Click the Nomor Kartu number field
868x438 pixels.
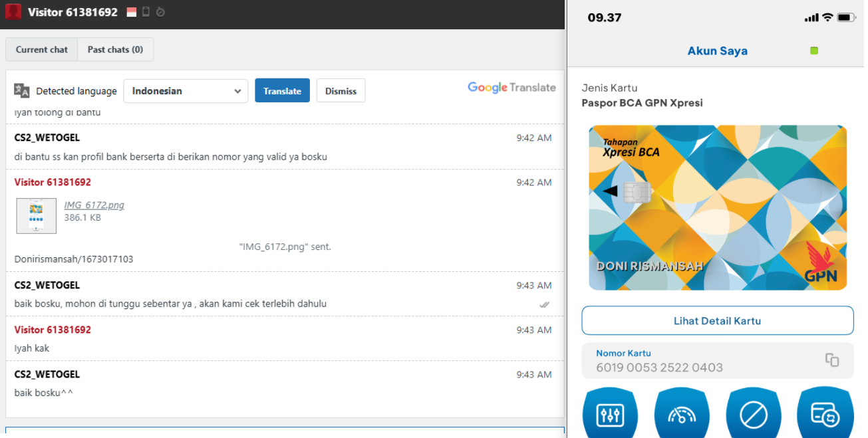click(x=718, y=361)
